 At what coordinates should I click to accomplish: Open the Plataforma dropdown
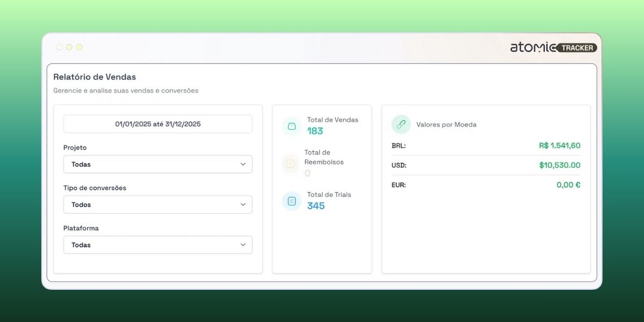(x=158, y=245)
